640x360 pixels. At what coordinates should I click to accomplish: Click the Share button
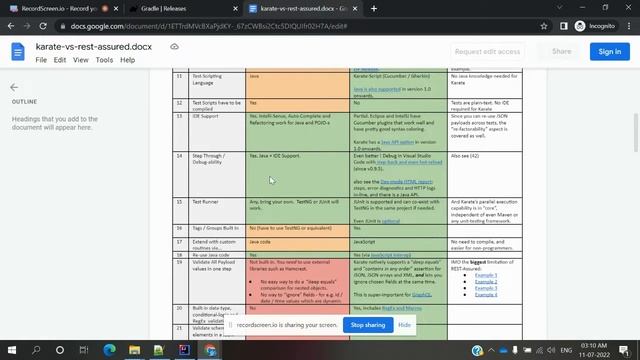coord(562,51)
